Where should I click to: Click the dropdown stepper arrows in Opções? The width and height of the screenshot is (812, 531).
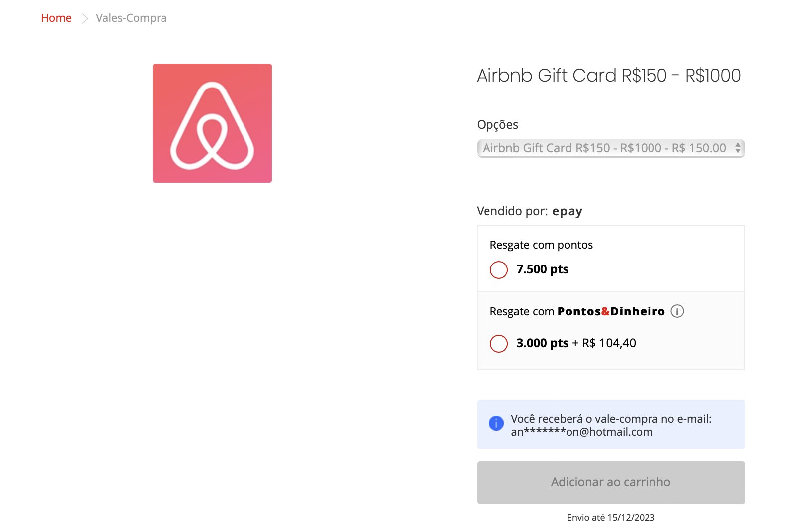738,148
